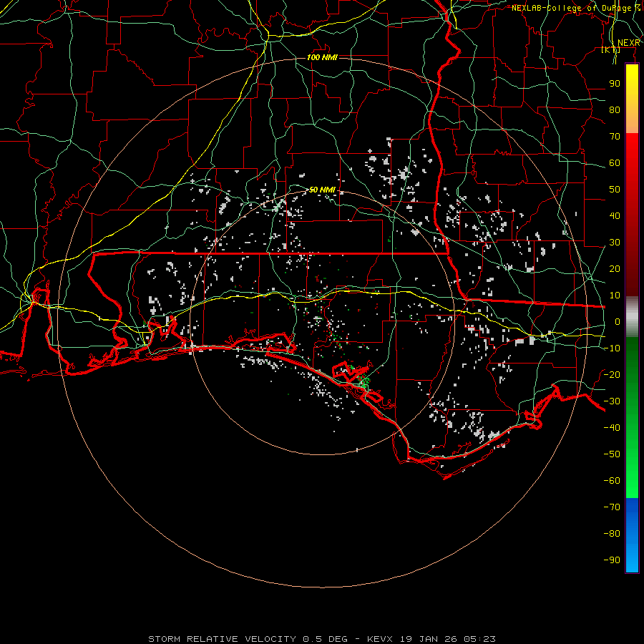
Task: Pick the gray zero-velocity segment of color bar
Action: coord(632,317)
